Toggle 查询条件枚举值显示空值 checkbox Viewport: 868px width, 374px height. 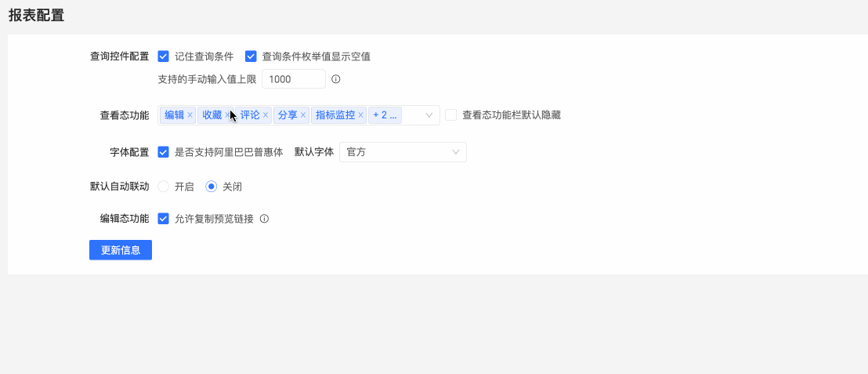pos(251,56)
